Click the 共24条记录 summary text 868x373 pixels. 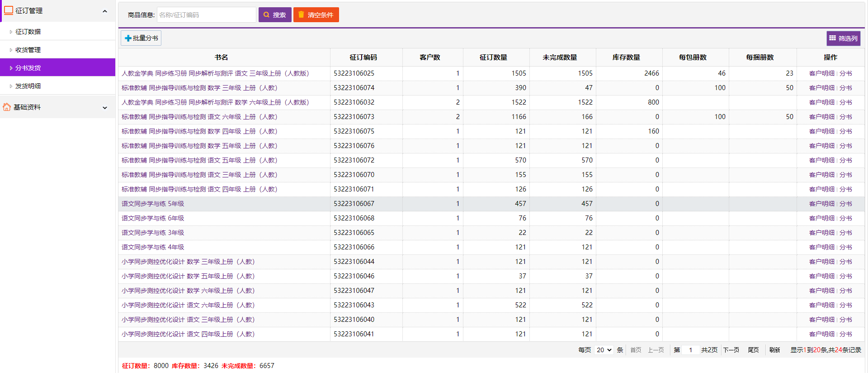click(844, 350)
